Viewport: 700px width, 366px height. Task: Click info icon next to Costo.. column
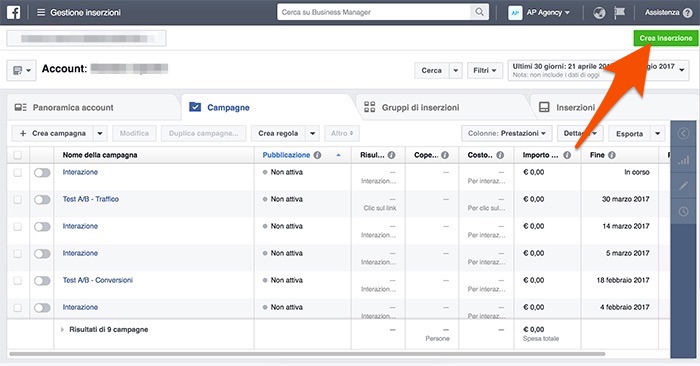500,155
